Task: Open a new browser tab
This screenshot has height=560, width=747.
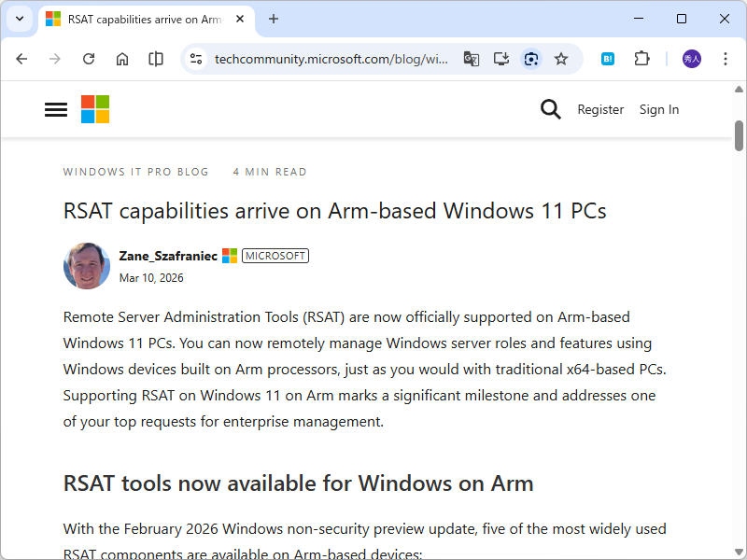Action: 274,19
